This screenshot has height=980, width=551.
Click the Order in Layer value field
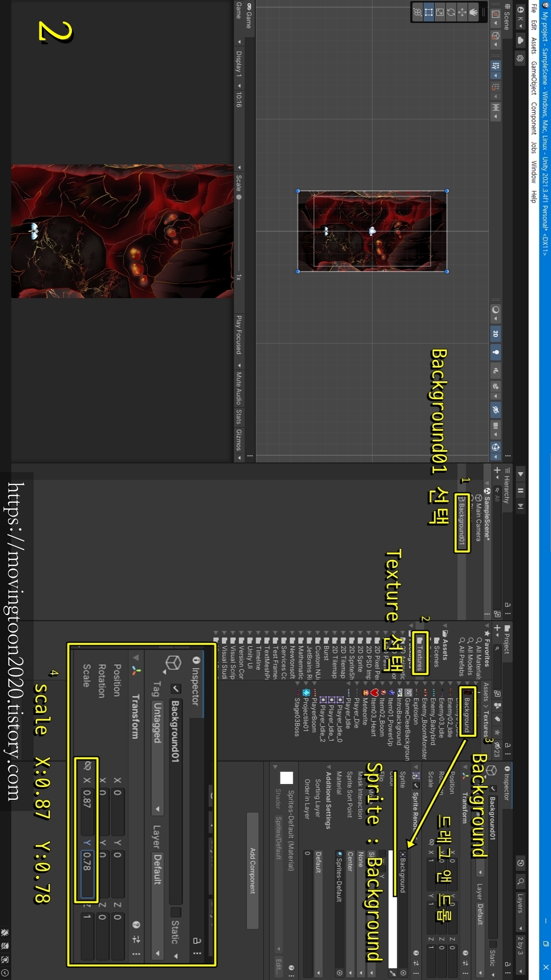coord(308,914)
